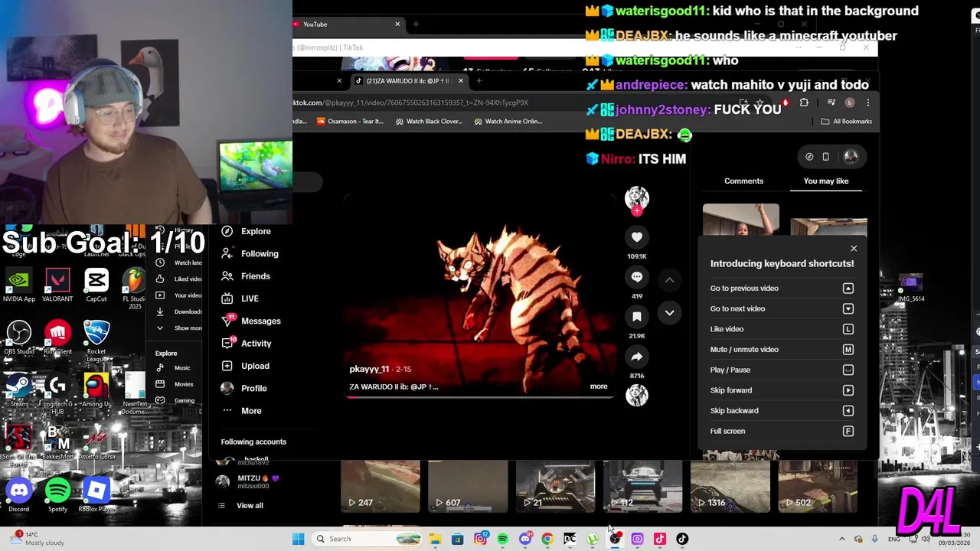Open the background video thumbnail with 247 views
This screenshot has width=980, height=551.
381,487
